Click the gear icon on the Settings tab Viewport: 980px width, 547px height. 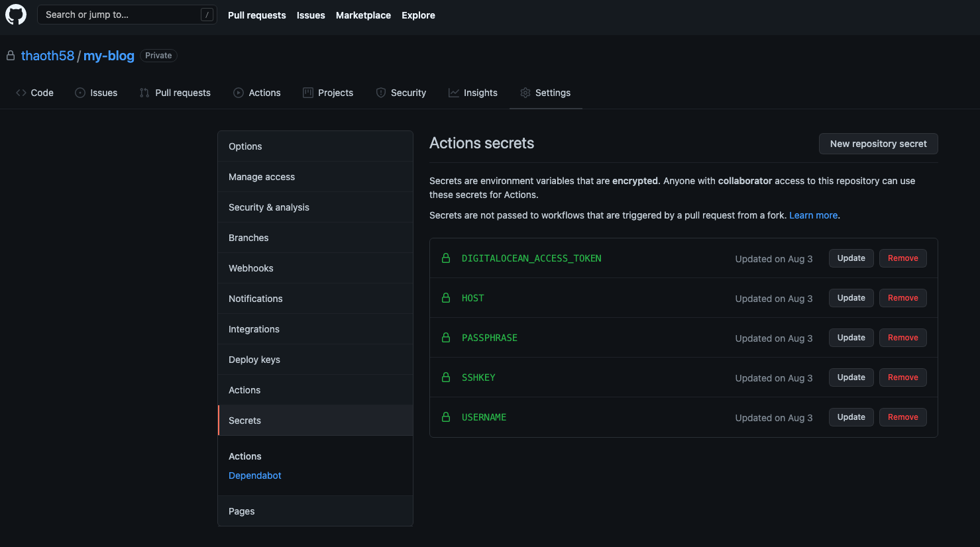pos(525,93)
